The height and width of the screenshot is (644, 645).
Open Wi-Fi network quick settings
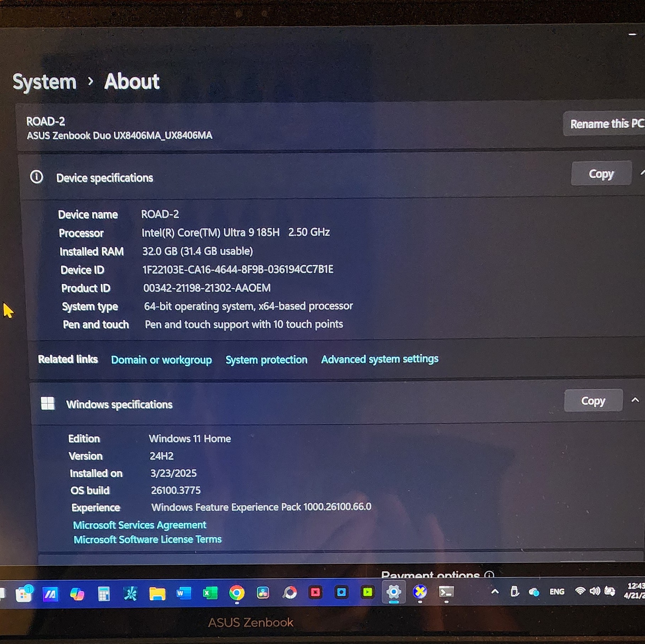[580, 591]
